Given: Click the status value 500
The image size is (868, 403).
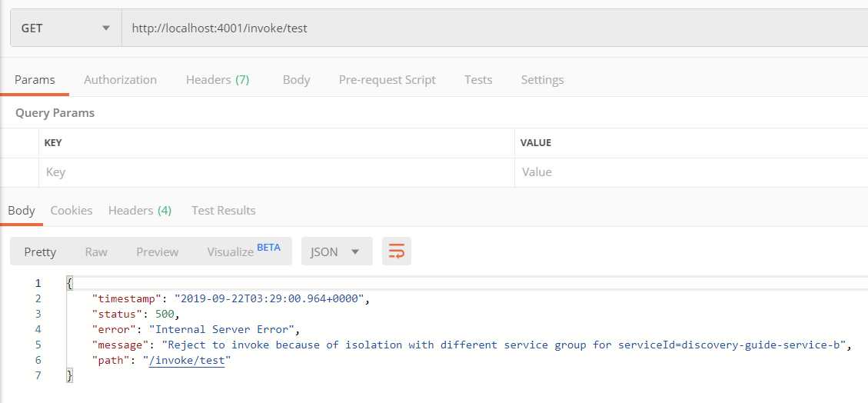Looking at the screenshot, I should pyautogui.click(x=165, y=314).
